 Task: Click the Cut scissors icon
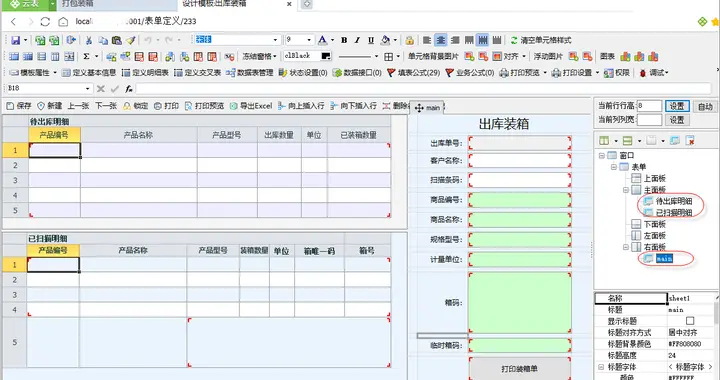(89, 40)
